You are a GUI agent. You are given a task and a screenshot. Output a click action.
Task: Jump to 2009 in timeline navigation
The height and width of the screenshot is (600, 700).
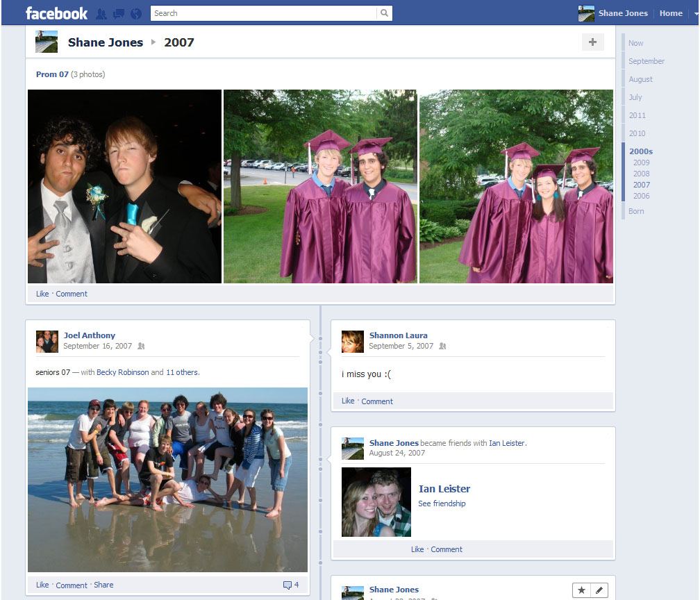[641, 162]
